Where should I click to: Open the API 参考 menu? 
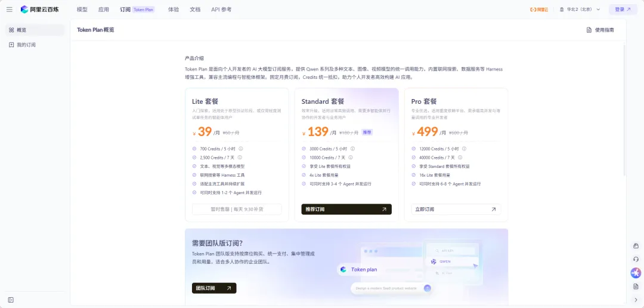point(221,10)
